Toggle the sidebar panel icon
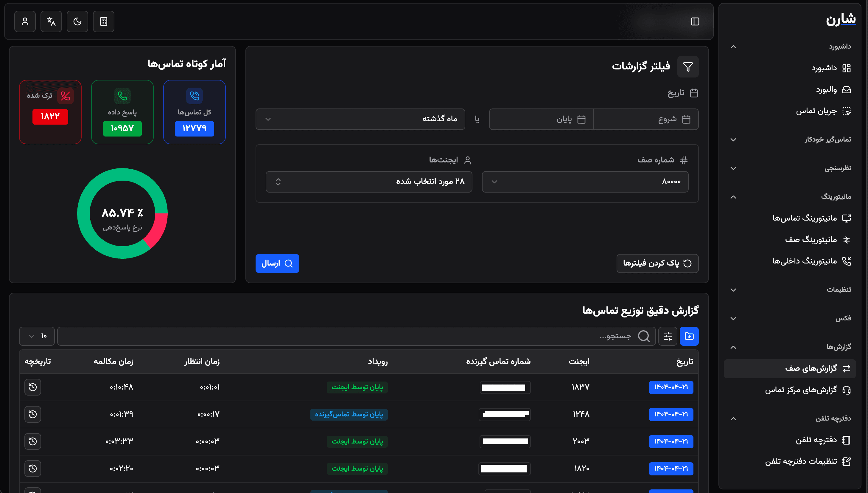This screenshot has height=493, width=868. pos(695,21)
